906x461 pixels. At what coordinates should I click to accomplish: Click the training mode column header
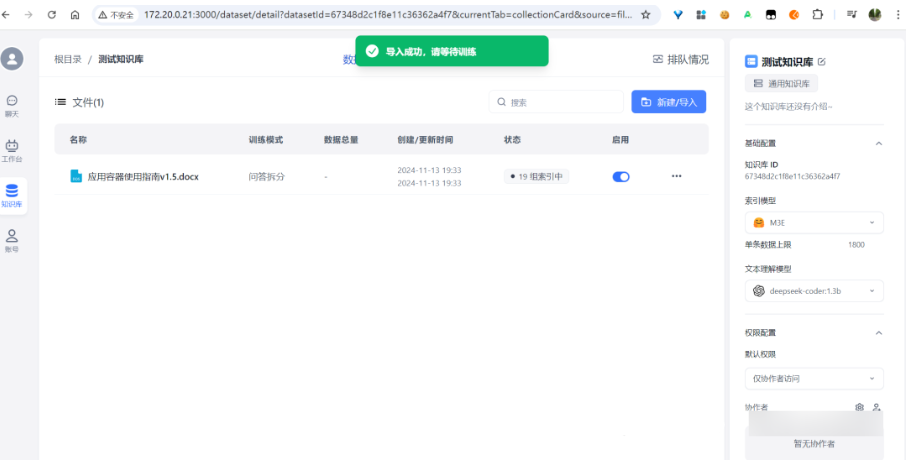(266, 140)
